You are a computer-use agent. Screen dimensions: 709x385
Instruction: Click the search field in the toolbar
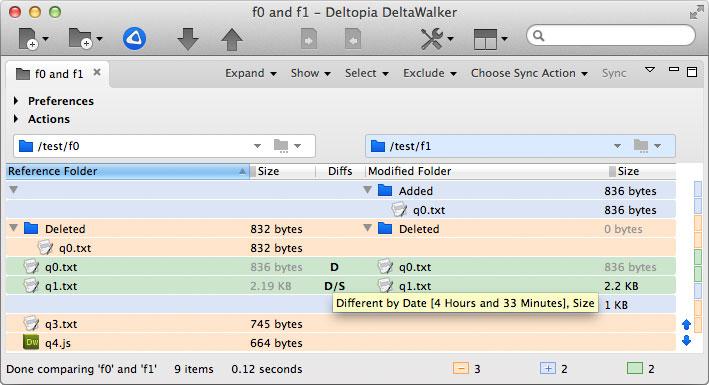611,35
